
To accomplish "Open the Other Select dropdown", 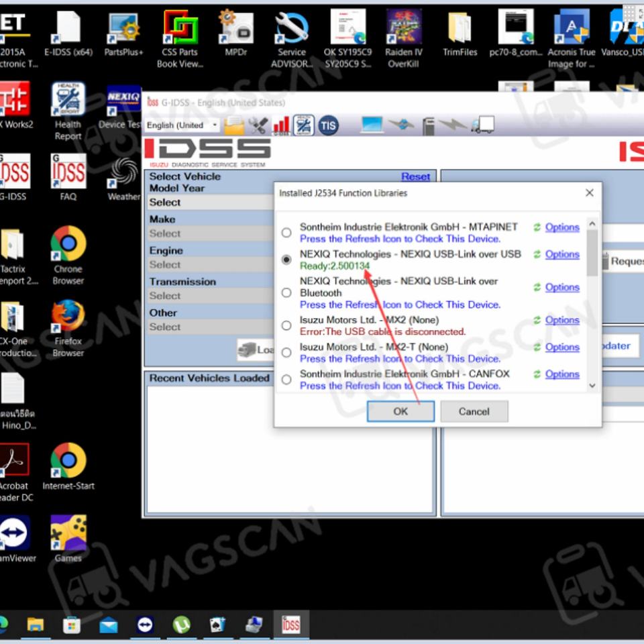I will (x=211, y=327).
